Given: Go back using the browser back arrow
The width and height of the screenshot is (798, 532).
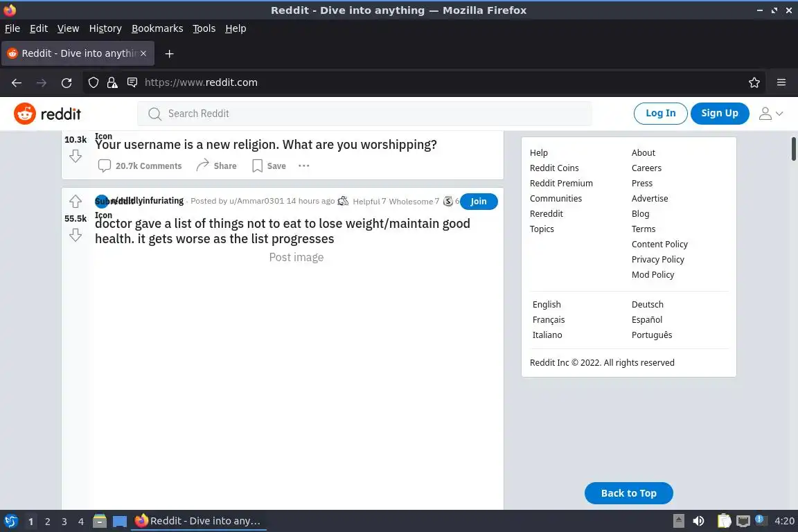Looking at the screenshot, I should [x=17, y=82].
